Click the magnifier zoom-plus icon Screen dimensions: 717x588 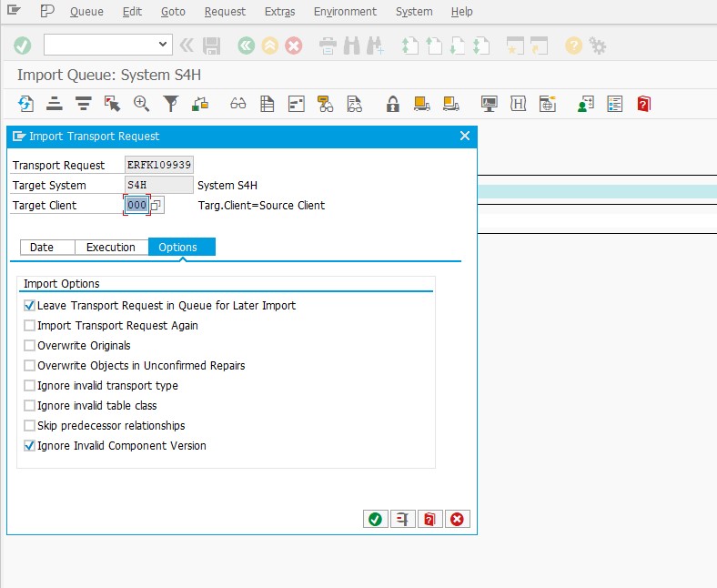coord(141,104)
